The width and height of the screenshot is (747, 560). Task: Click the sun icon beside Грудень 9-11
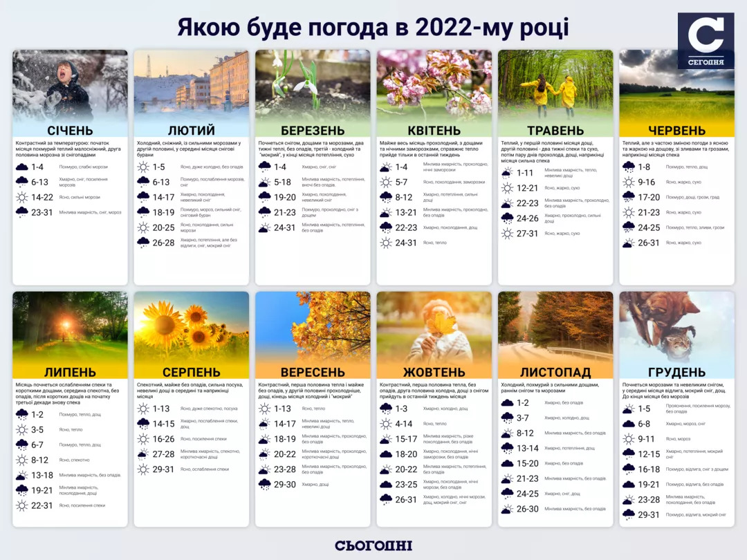629,439
